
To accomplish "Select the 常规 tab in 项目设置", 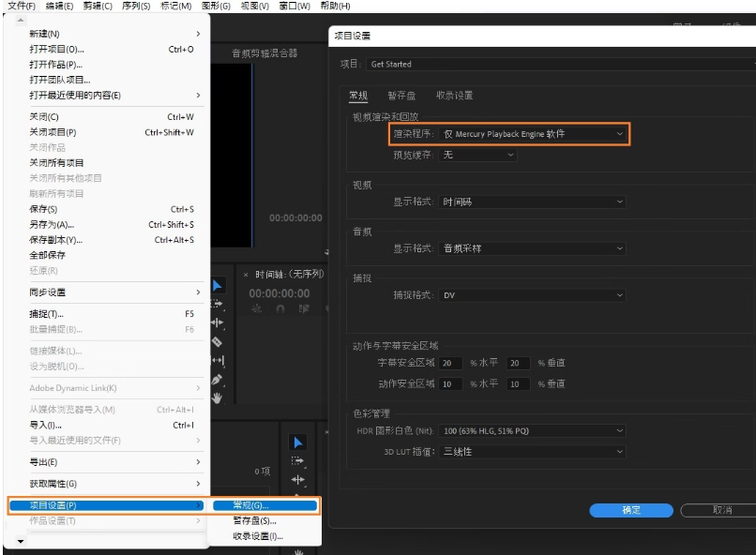I will point(358,96).
